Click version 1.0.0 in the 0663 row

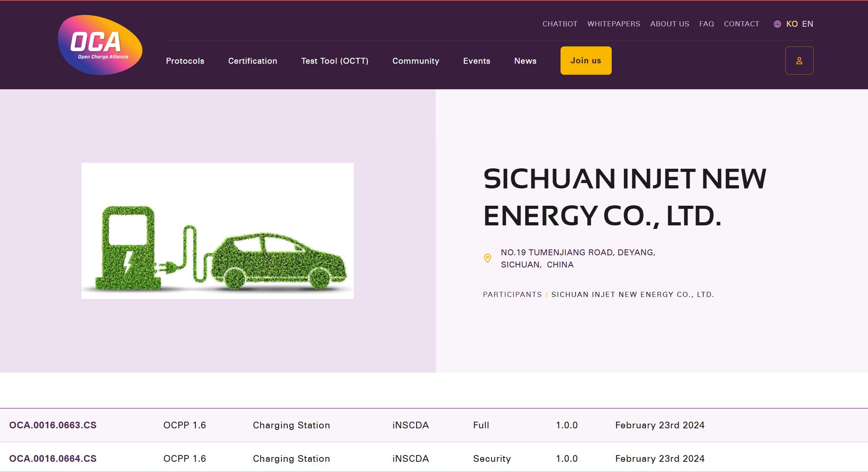coord(567,425)
